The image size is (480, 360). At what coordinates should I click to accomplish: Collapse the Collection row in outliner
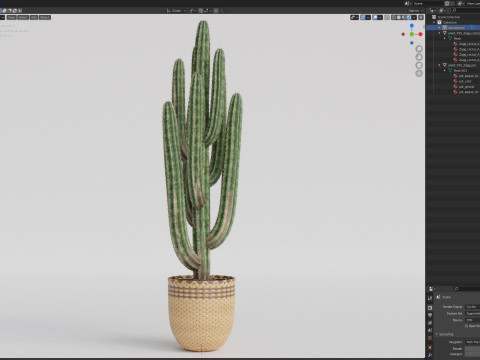(435, 22)
